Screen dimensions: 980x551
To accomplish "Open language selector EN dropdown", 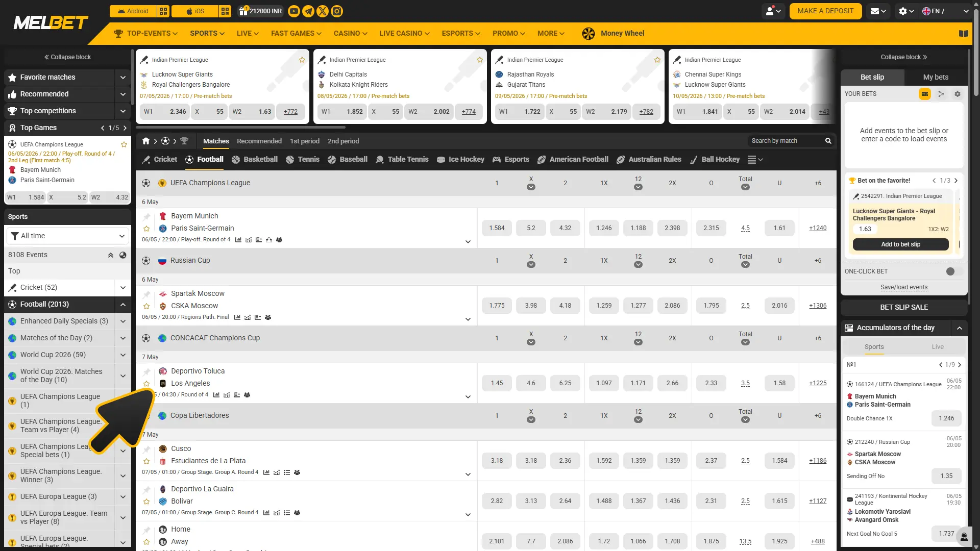I will [x=945, y=11].
